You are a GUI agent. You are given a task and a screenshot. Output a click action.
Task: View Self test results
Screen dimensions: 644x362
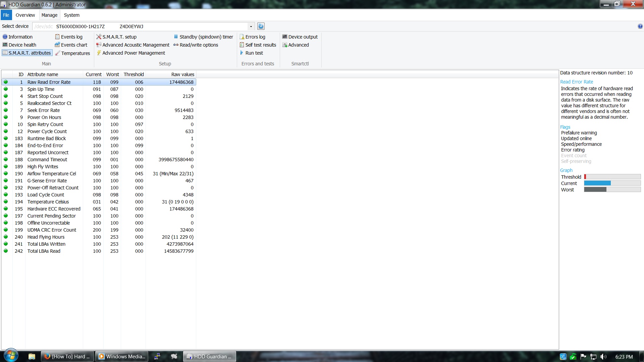[258, 45]
